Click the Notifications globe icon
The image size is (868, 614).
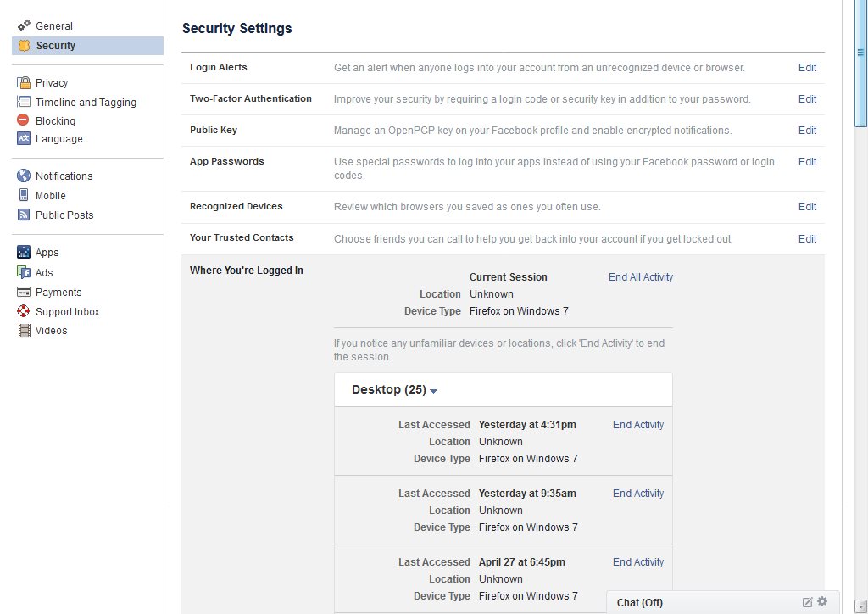[24, 176]
